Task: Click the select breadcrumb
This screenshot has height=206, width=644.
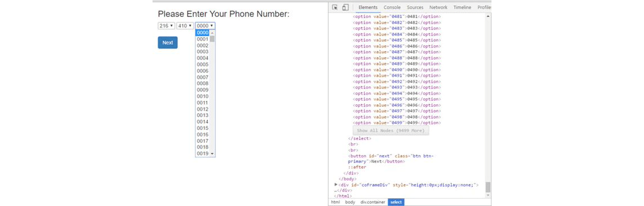Action: (396, 202)
